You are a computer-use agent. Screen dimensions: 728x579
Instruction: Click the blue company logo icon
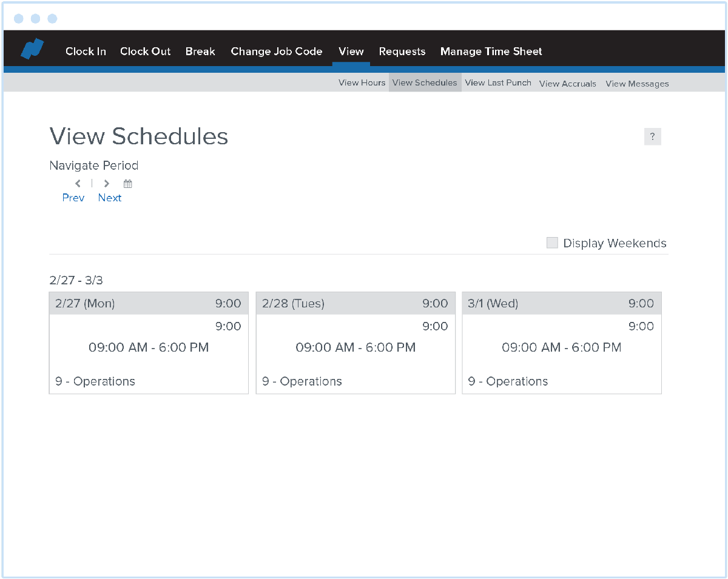(x=32, y=49)
